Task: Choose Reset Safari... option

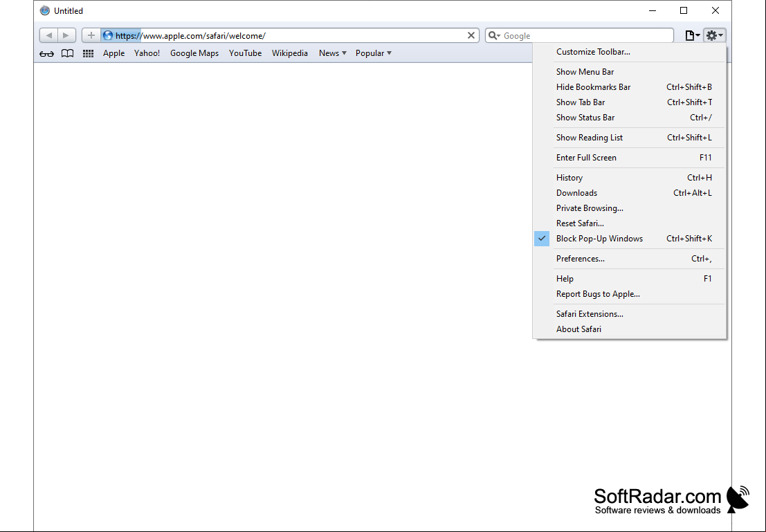Action: [629, 223]
